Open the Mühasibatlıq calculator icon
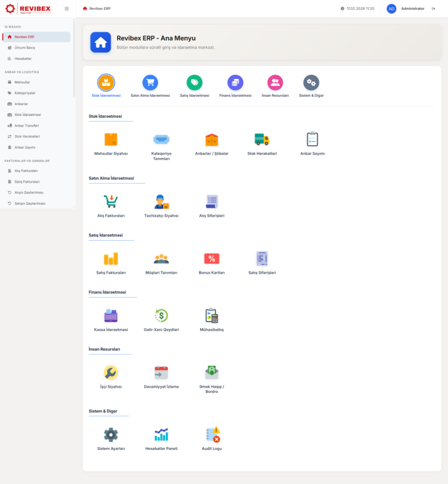Image resolution: width=448 pixels, height=484 pixels. [211, 315]
